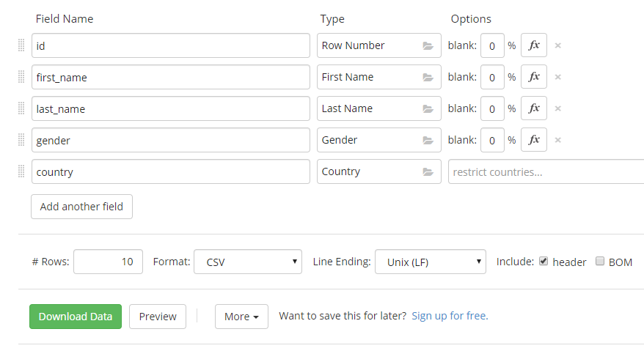Open the Format CSV dropdown
Viewport: 644px width, 351px height.
247,262
